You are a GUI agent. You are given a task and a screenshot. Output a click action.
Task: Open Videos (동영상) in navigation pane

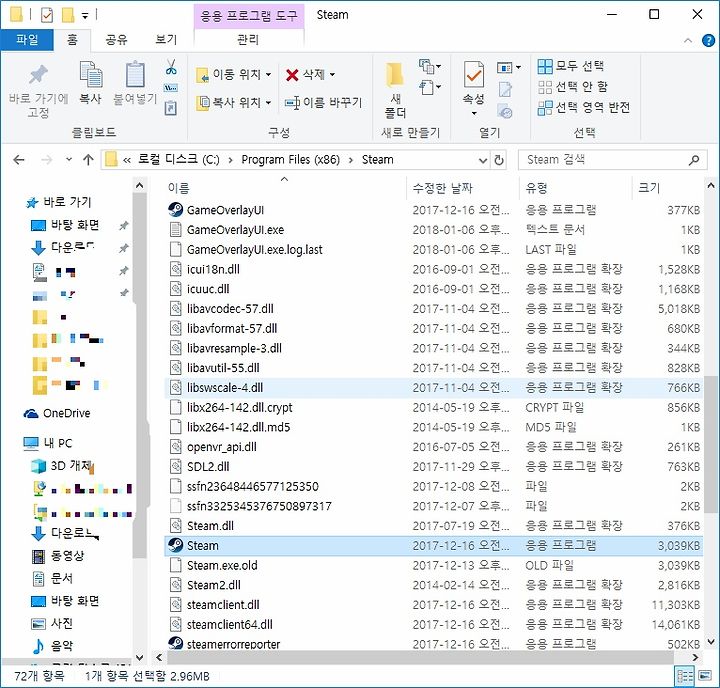pyautogui.click(x=57, y=556)
